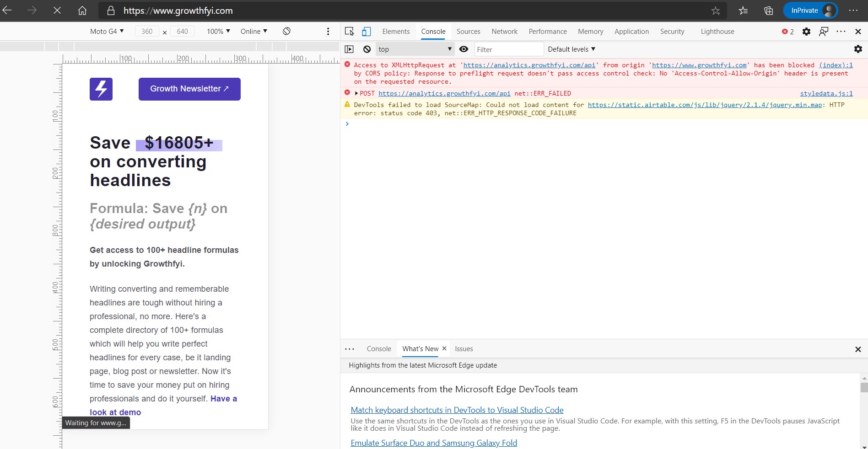Image resolution: width=868 pixels, height=449 pixels.
Task: Switch to the Network tab
Action: tap(504, 32)
